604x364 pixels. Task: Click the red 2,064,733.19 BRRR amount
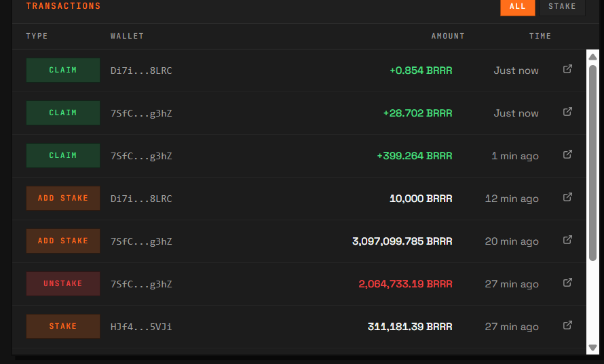click(405, 284)
